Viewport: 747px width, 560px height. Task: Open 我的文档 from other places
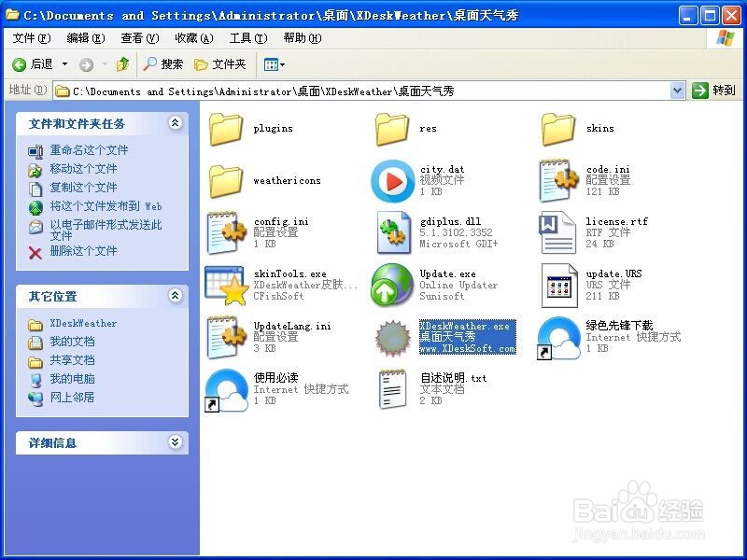(73, 342)
